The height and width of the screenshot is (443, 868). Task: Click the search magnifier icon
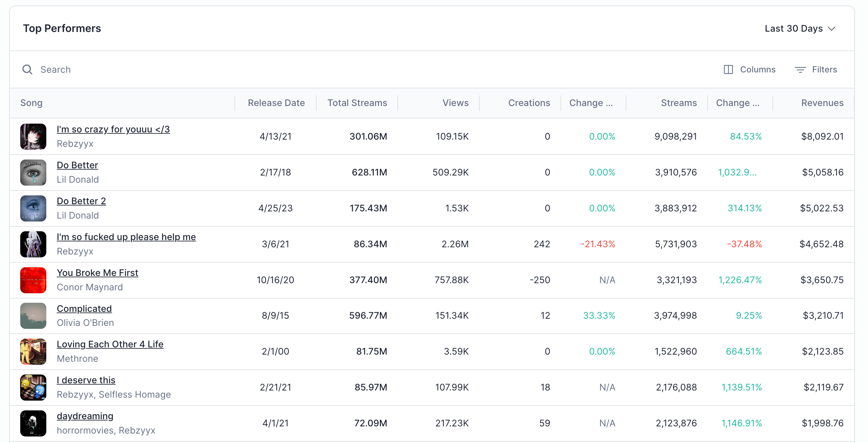click(27, 69)
